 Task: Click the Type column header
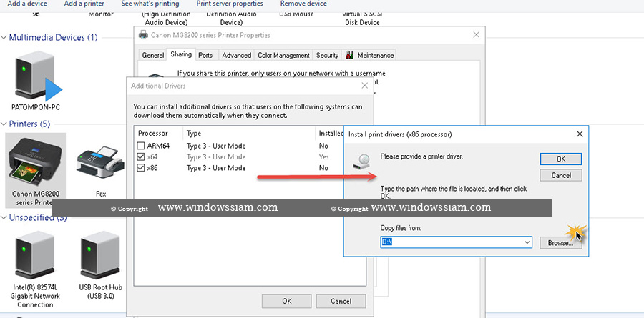point(193,134)
